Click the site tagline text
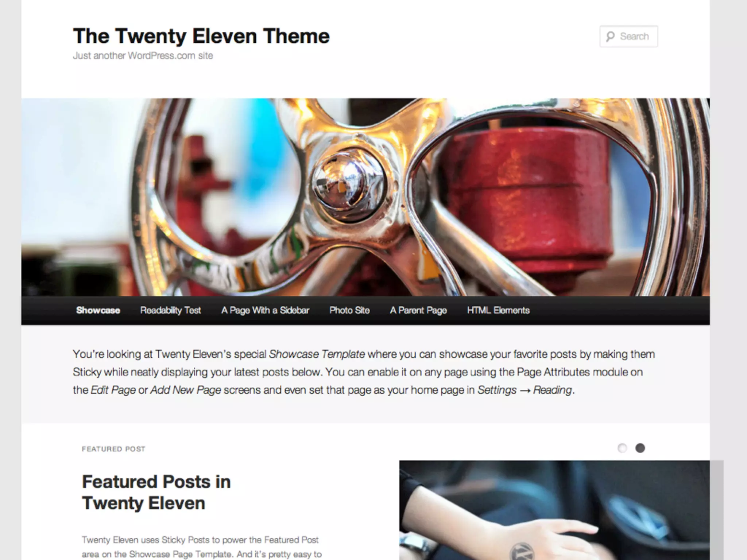The image size is (747, 560). (x=143, y=56)
